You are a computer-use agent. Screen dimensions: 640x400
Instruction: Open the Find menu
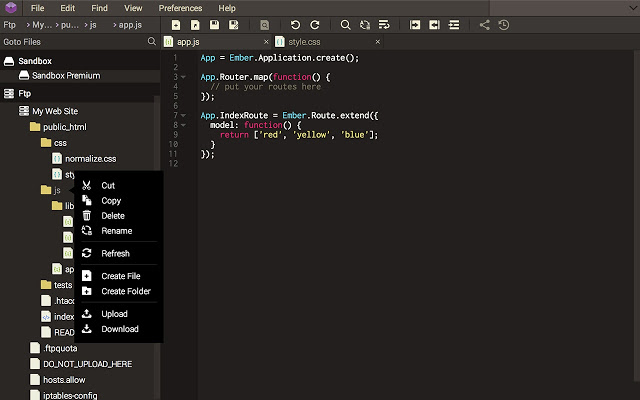tap(99, 8)
